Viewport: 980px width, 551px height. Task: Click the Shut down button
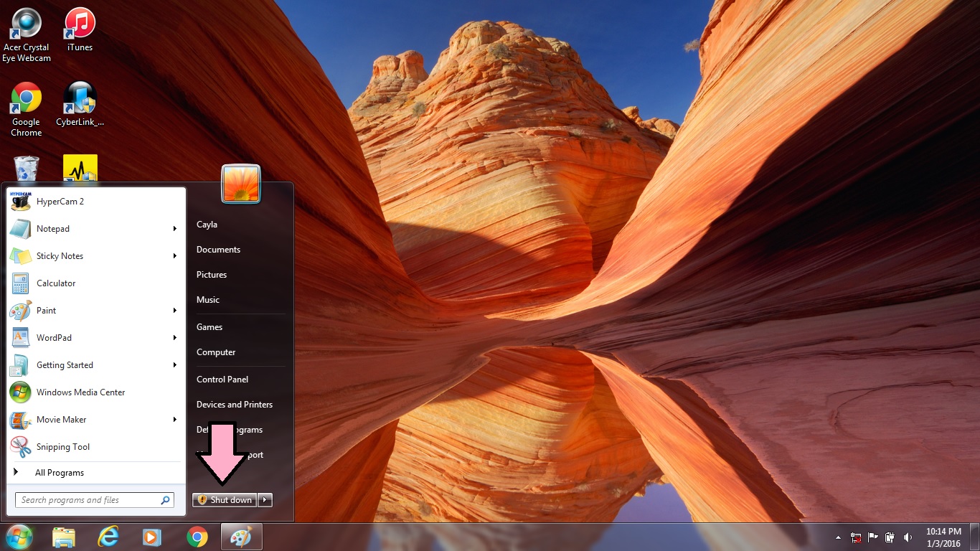pyautogui.click(x=225, y=500)
